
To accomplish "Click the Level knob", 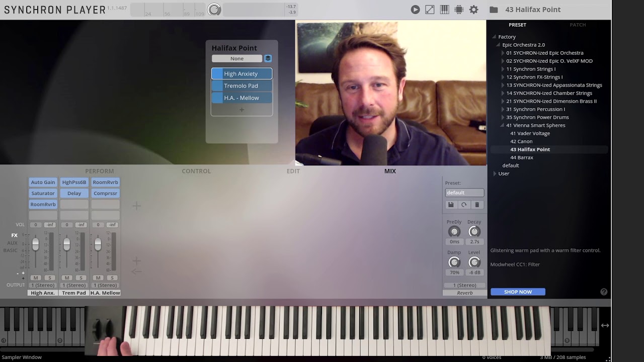I will (474, 262).
